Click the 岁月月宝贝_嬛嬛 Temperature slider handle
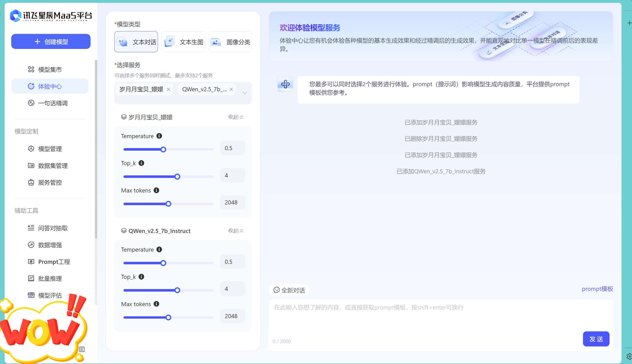The width and height of the screenshot is (632, 364). pyautogui.click(x=163, y=149)
